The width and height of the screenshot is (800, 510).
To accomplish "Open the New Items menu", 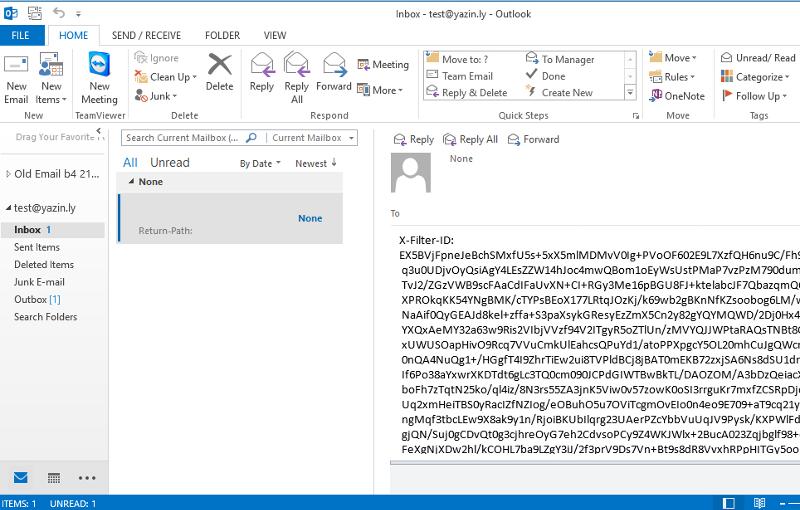I will (x=51, y=79).
